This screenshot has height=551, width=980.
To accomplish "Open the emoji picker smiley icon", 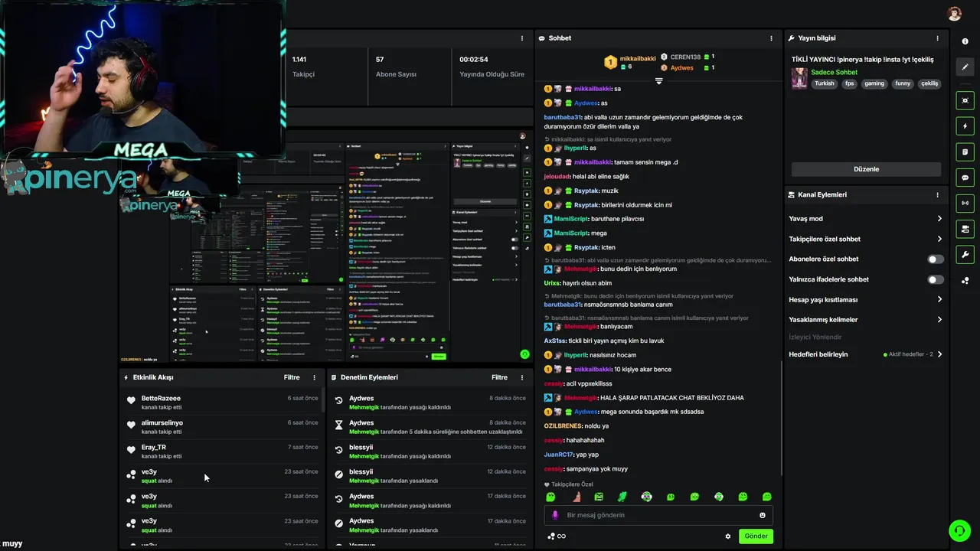I will (x=763, y=515).
